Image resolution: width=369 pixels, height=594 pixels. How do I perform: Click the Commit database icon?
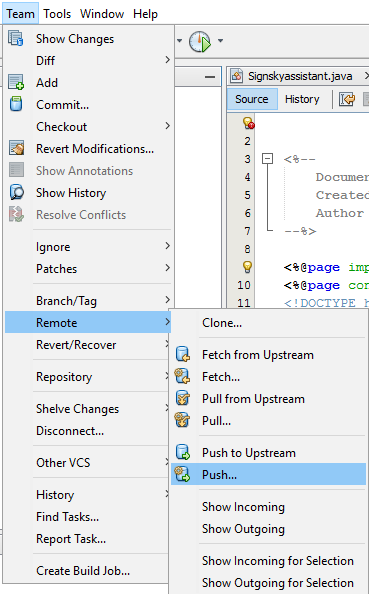coord(16,104)
